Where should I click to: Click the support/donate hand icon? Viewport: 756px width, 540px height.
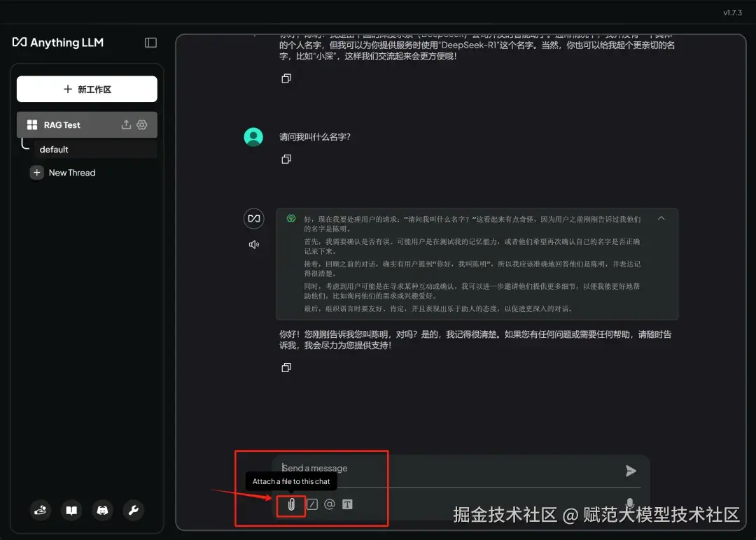(41, 511)
